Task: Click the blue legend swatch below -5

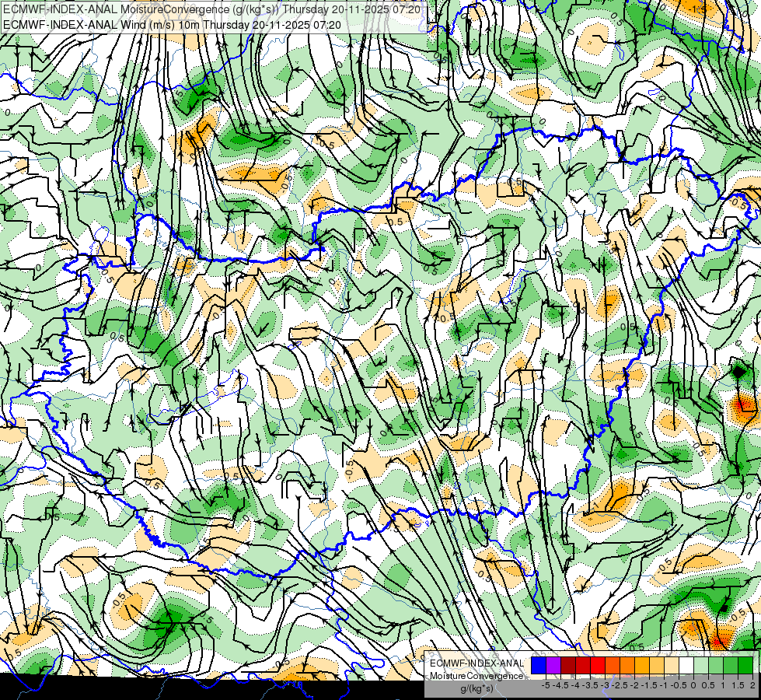Action: pyautogui.click(x=539, y=666)
